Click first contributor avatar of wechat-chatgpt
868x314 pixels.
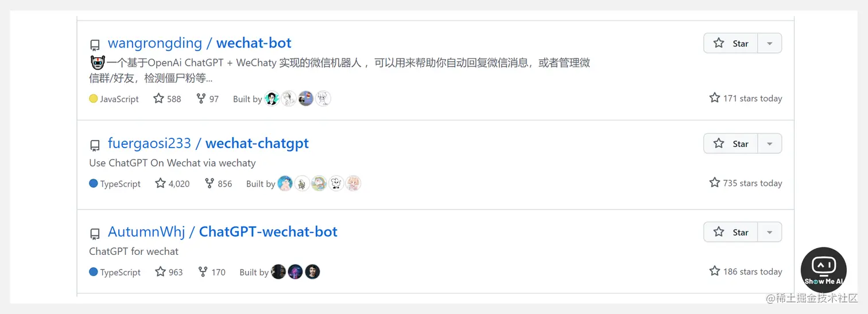(x=285, y=184)
